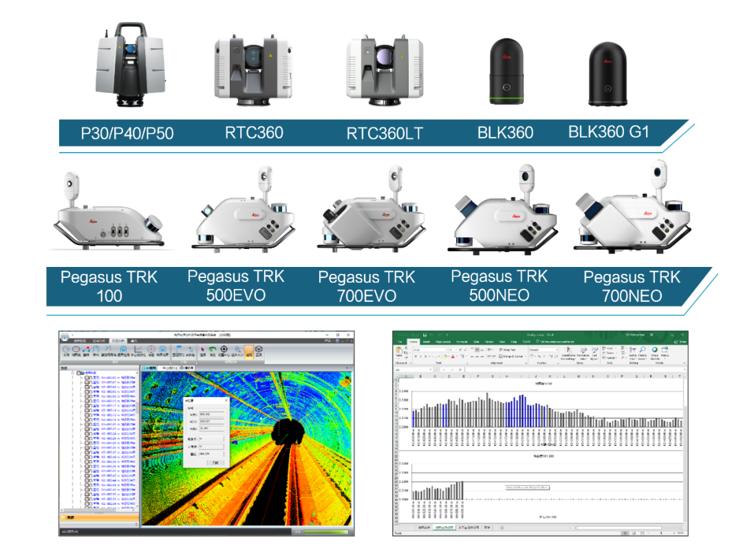
Task: Click Conditional Formatting in Excel ribbon
Action: pyautogui.click(x=568, y=354)
